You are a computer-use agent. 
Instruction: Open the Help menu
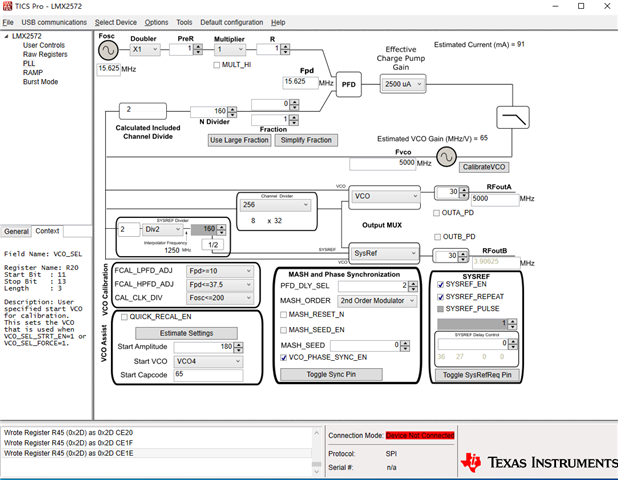(278, 22)
